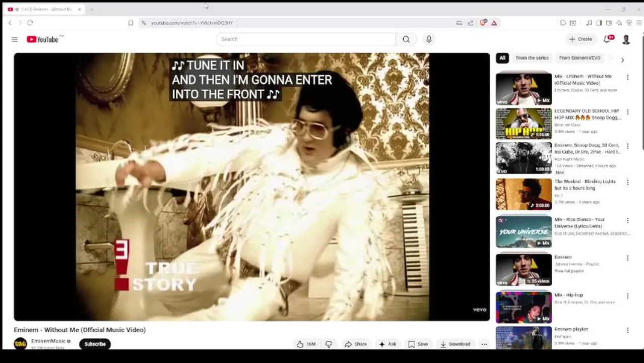Click the YouTube URL address bar
This screenshot has height=363, width=644.
coord(297,23)
